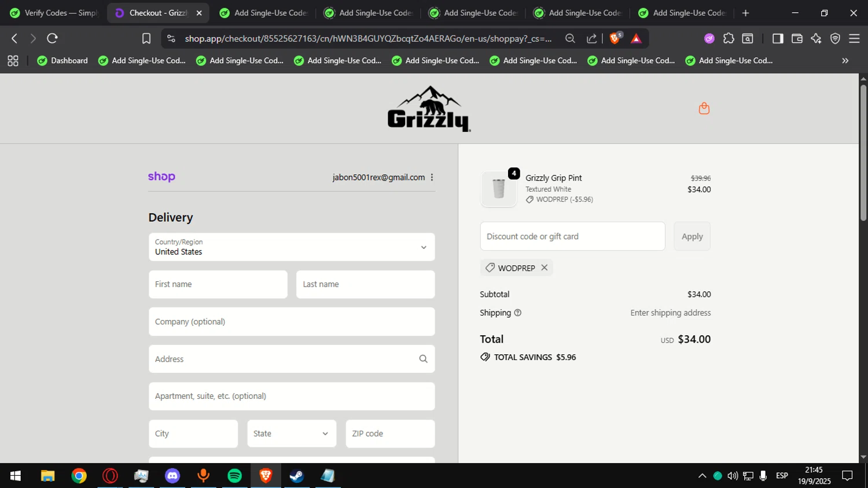868x488 pixels.
Task: Click the Apartment, suite field
Action: click(292, 397)
